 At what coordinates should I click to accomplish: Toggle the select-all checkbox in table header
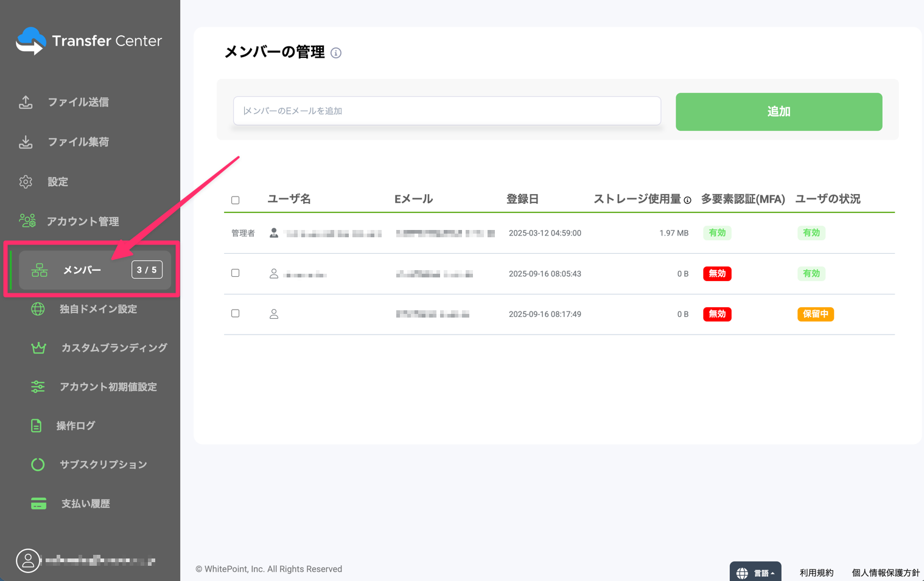(235, 200)
